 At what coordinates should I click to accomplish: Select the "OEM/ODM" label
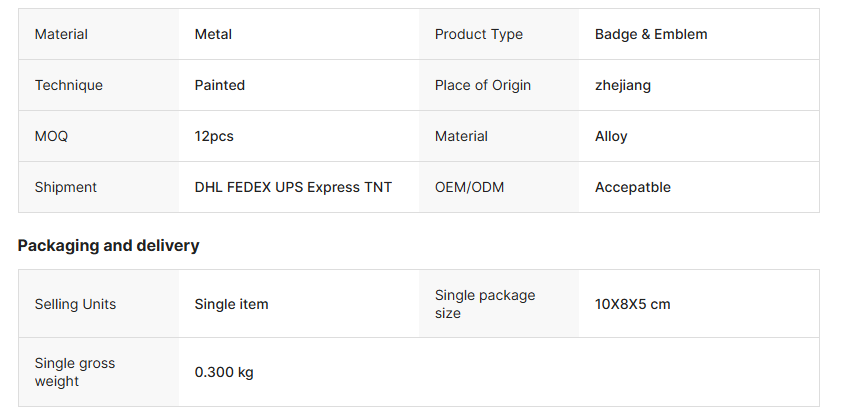469,187
